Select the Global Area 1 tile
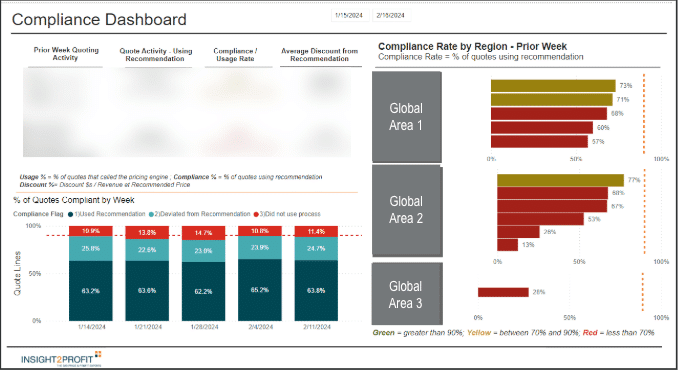 pos(406,117)
